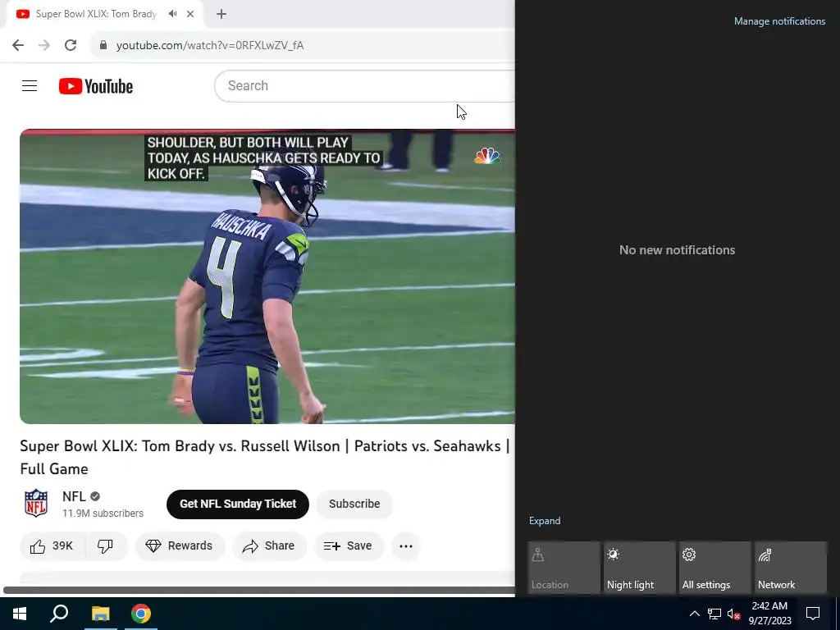Open the network tray icon
This screenshot has width=840, height=630.
pyautogui.click(x=714, y=614)
